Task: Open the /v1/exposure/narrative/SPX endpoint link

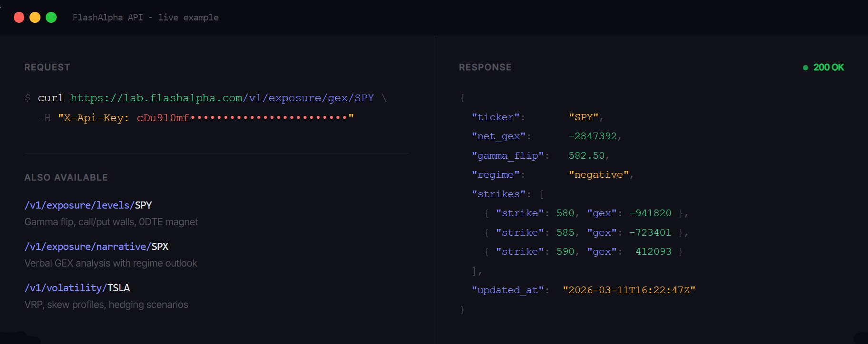Action: (96, 247)
